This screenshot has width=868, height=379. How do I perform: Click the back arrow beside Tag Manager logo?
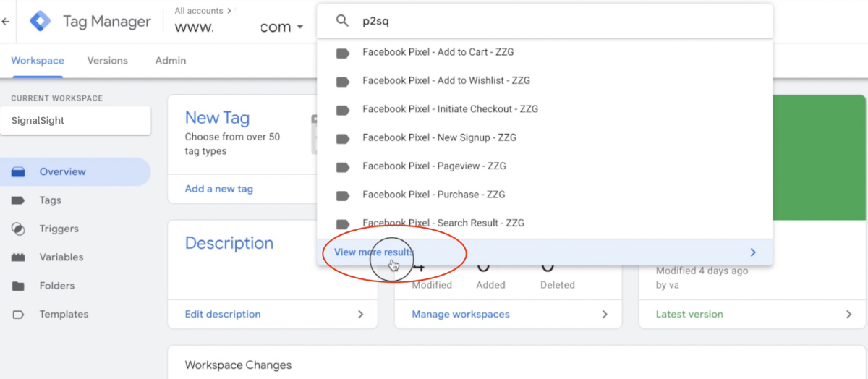[6, 22]
